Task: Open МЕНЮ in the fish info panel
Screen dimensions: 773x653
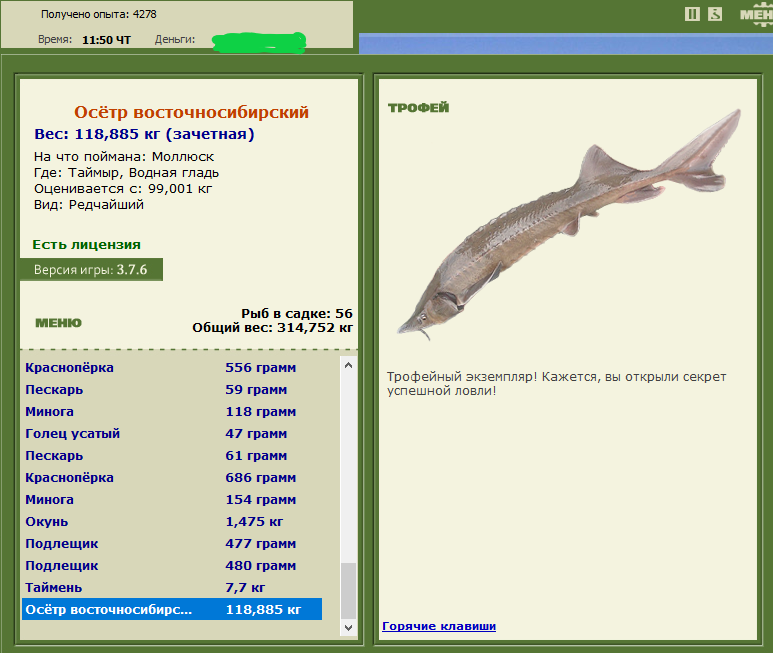Action: point(58,323)
